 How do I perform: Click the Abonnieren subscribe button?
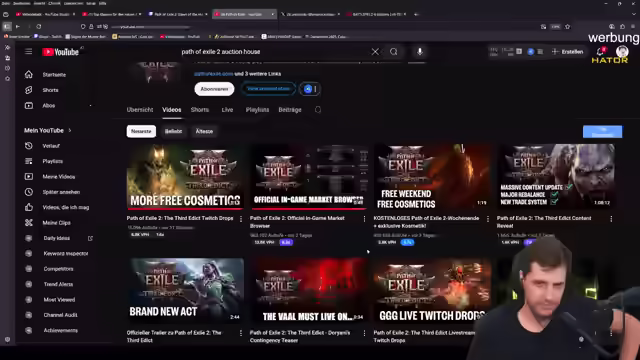pyautogui.click(x=214, y=89)
